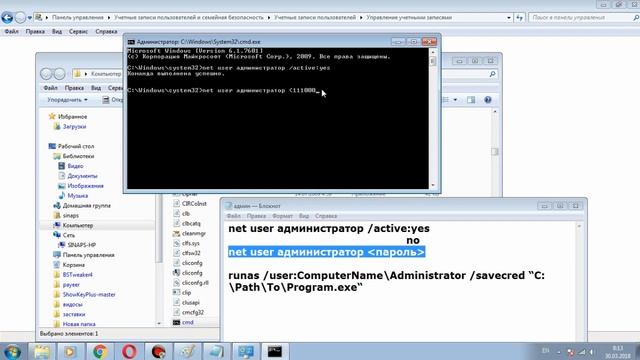Viewport: 640px width, 360px height.
Task: Launch the media player taskbar icon
Action: point(70,351)
